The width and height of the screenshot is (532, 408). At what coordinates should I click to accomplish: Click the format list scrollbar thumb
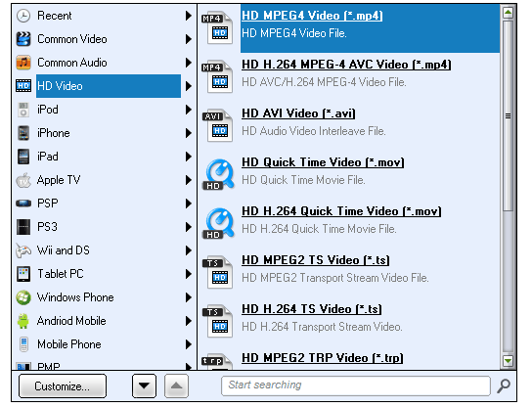508,115
